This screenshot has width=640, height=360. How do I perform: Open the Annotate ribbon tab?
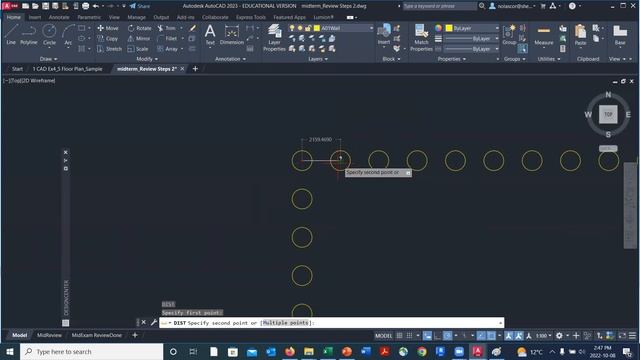click(x=59, y=18)
